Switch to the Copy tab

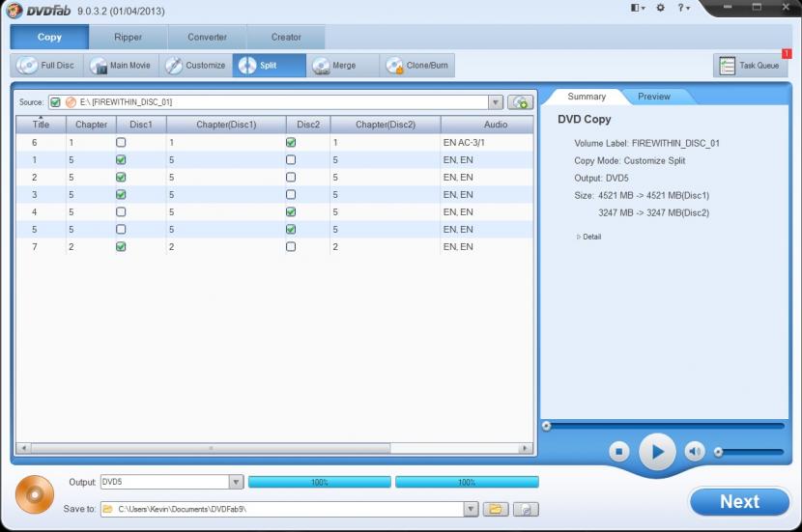[49, 37]
